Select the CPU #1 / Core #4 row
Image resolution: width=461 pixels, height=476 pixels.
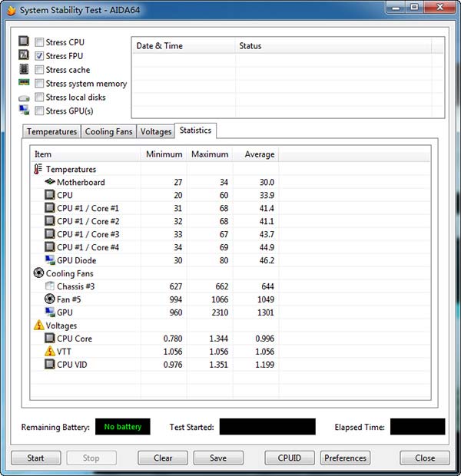click(88, 247)
